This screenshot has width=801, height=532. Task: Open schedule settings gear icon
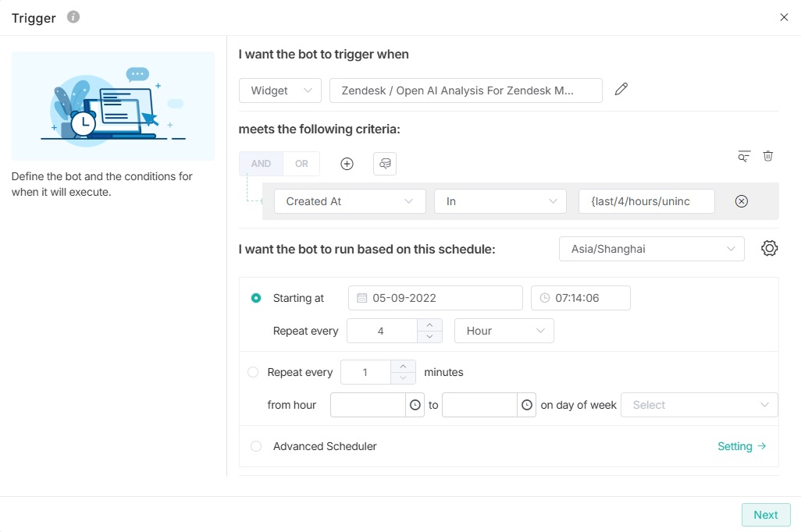coord(769,249)
